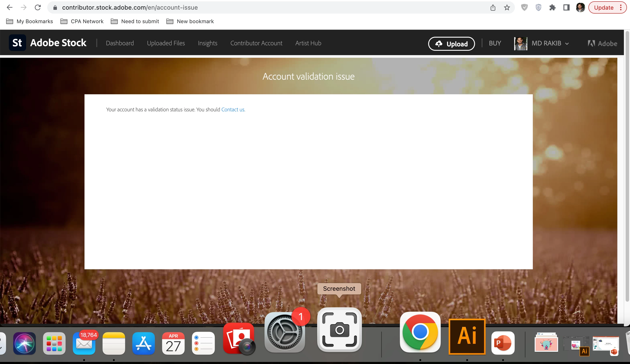Open Adobe Illustrator from the dock
Screen dimensions: 630x364
[467, 336]
